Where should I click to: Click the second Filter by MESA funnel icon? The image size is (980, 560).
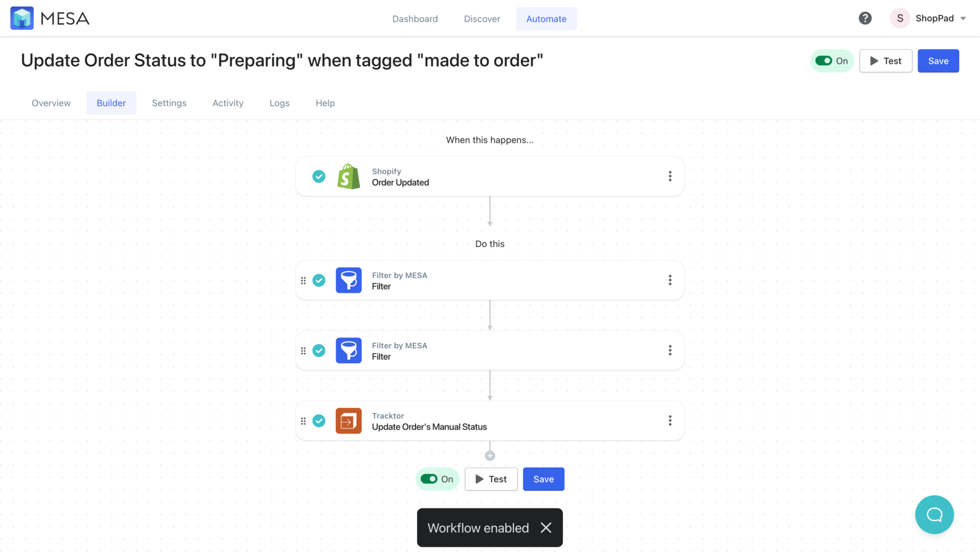point(349,350)
